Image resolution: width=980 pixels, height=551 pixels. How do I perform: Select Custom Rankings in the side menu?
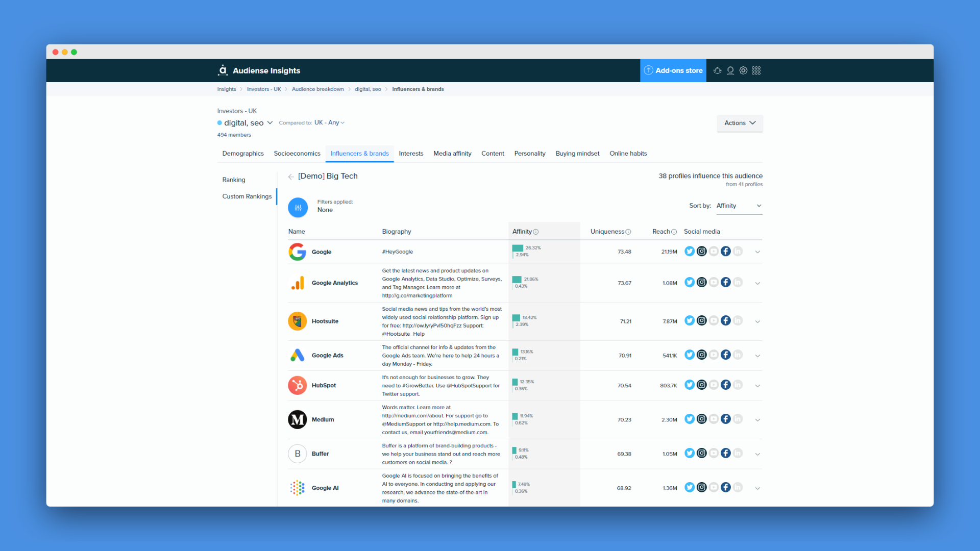pos(247,196)
